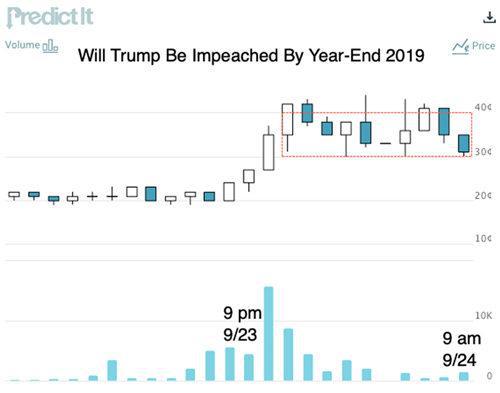Toggle the Volume chart view
Screen dimensions: 500x393
(x=32, y=45)
